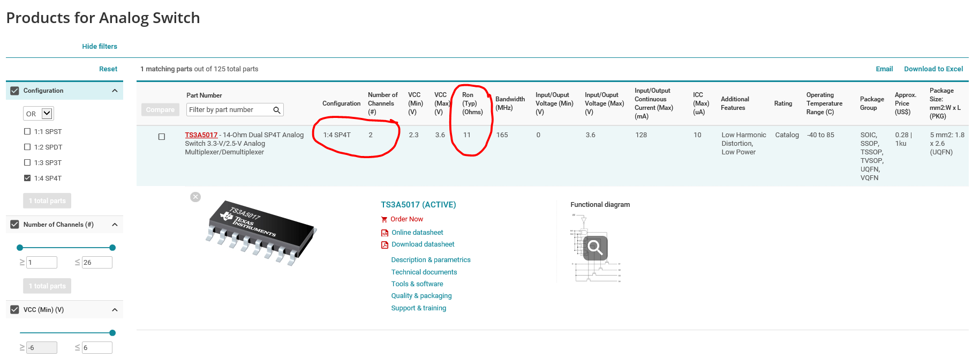Sort by Package Group column header
The image size is (980, 357).
point(872,103)
